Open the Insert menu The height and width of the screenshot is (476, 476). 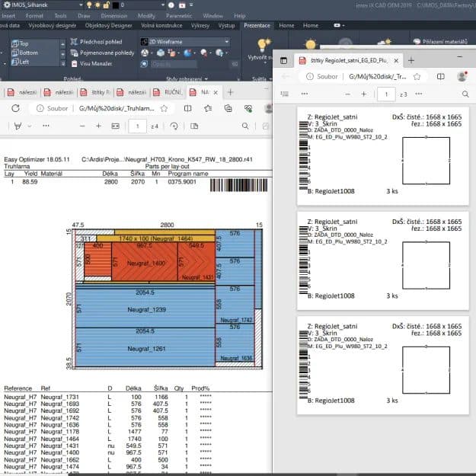click(8, 16)
